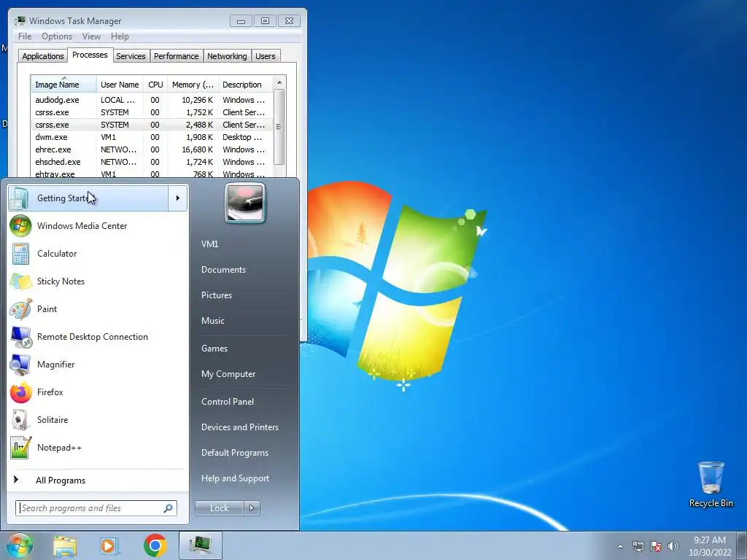747x560 pixels.
Task: Switch to the Users tab
Action: 265,56
